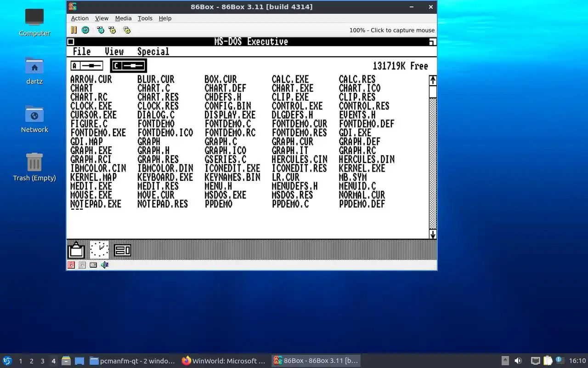Select the file PPDEMO.DEF
Image resolution: width=588 pixels, height=368 pixels.
pyautogui.click(x=362, y=204)
